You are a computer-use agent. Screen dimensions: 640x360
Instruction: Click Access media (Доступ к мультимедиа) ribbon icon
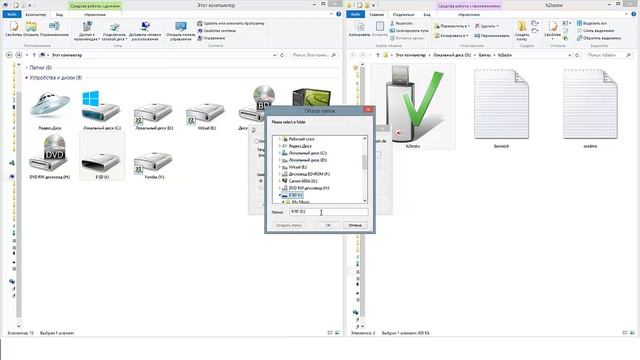pos(87,31)
